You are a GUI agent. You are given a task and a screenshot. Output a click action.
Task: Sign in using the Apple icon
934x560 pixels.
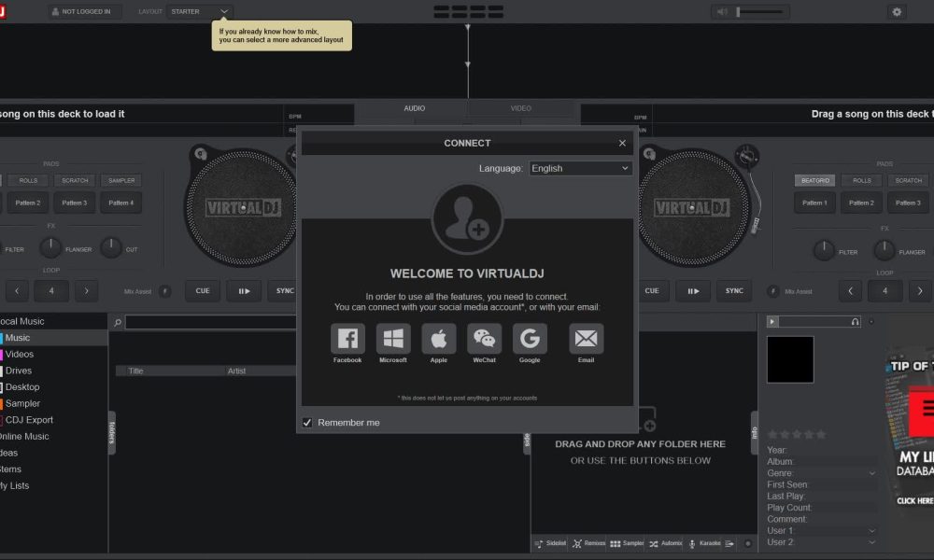click(439, 339)
